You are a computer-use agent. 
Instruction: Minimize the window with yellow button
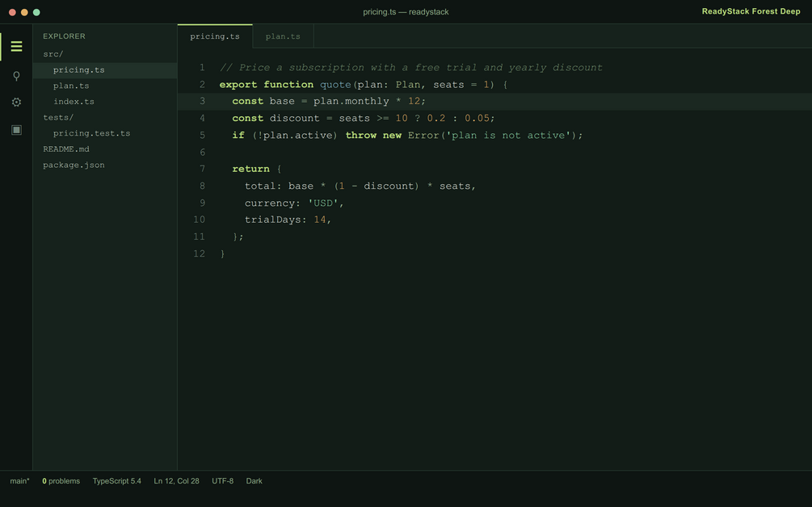pos(24,12)
